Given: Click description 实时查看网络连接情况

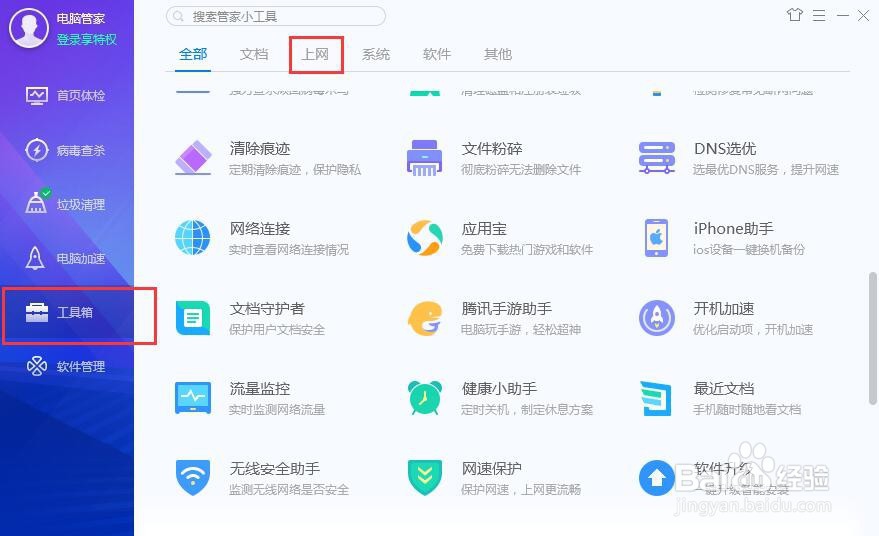Looking at the screenshot, I should [289, 249].
